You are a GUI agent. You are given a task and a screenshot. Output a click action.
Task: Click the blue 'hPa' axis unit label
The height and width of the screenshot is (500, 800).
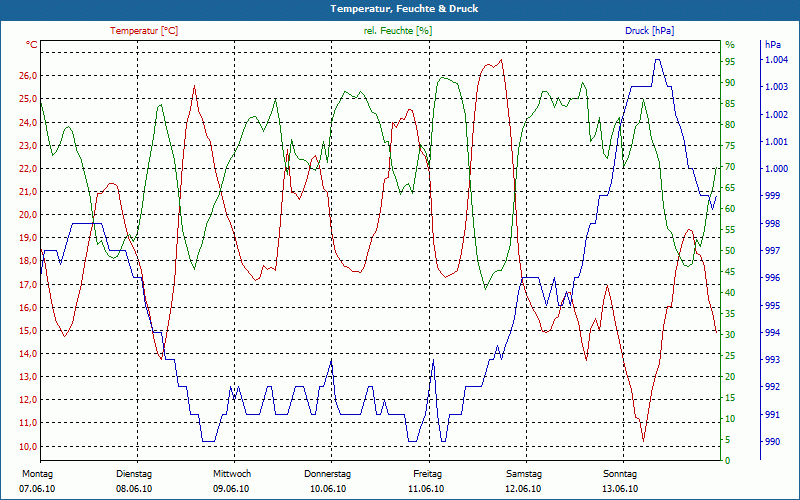[x=773, y=45]
